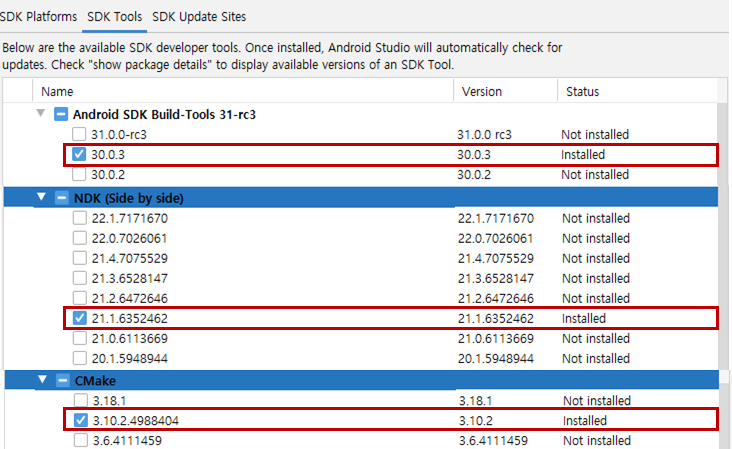Click the 22.1.7171670 name text
Screen dimensions: 732x449
click(130, 218)
